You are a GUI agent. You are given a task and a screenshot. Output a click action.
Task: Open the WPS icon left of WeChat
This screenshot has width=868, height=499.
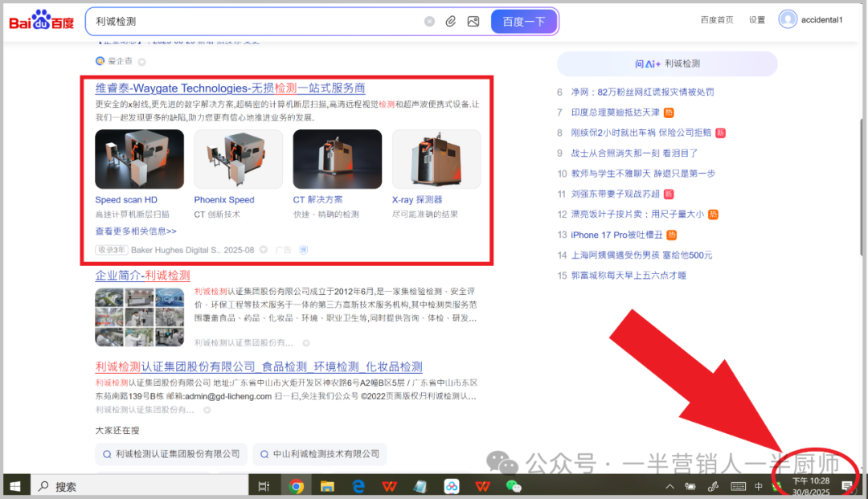tap(483, 486)
